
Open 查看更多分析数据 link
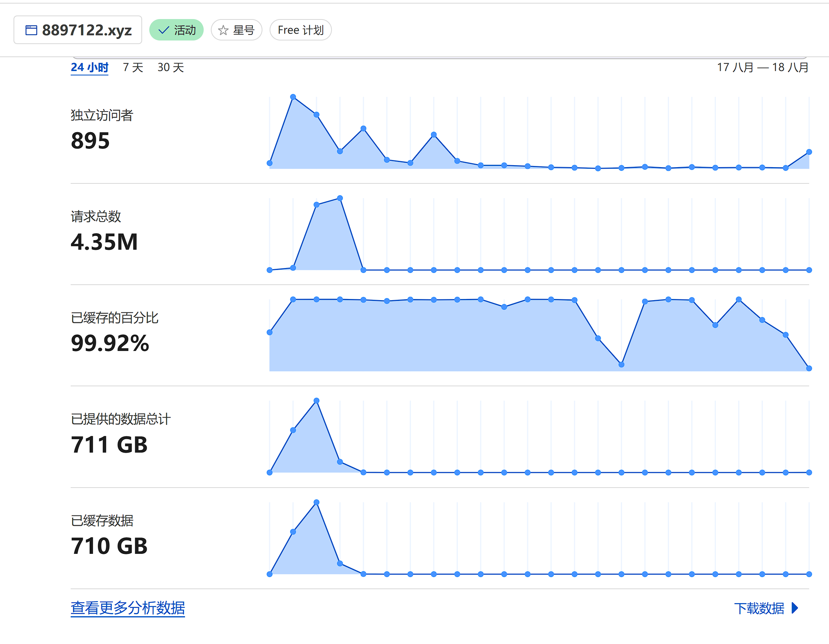128,608
